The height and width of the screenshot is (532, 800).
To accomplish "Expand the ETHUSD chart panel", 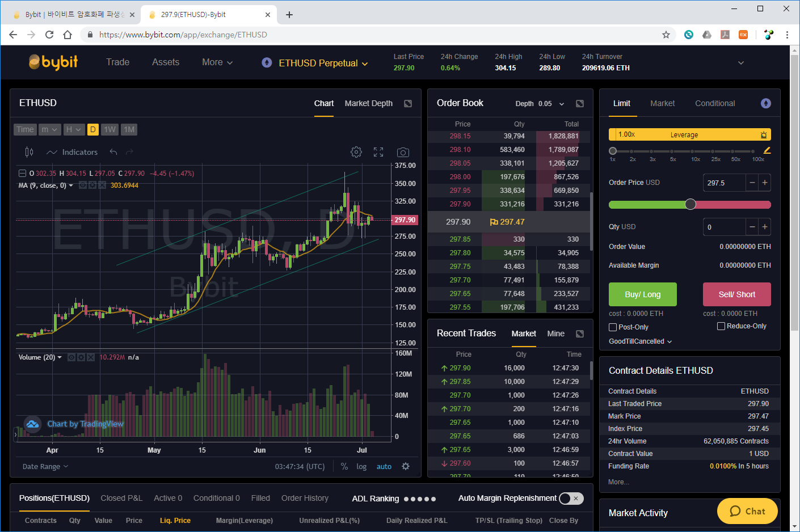I will pos(408,103).
